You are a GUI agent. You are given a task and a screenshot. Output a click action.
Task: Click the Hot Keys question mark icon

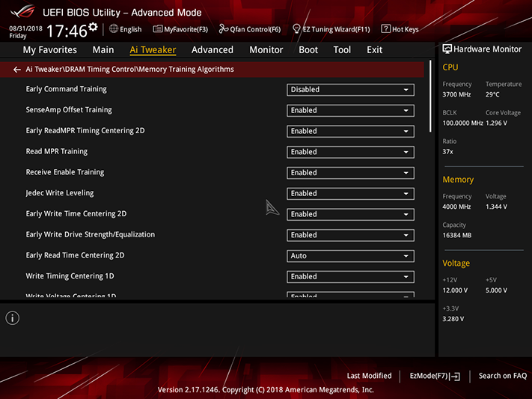click(385, 29)
